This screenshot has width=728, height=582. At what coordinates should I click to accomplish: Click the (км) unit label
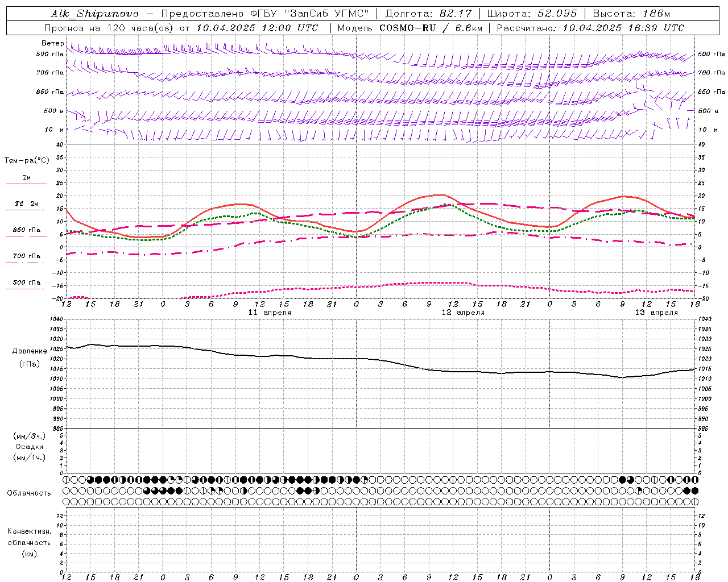tap(29, 554)
